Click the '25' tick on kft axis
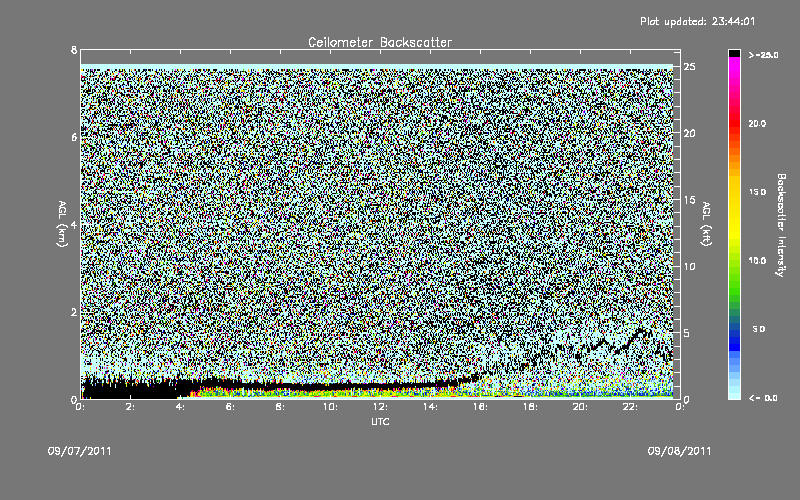This screenshot has height=500, width=800. [x=690, y=67]
